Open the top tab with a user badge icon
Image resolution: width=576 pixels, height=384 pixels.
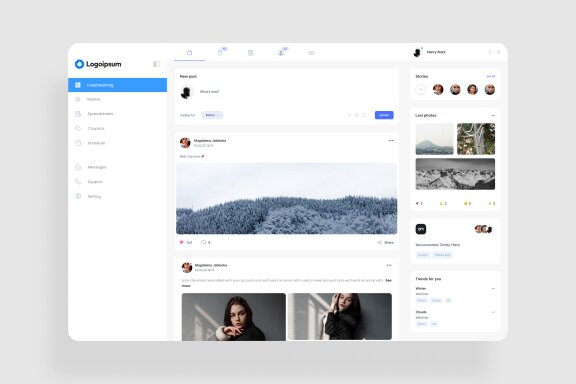point(281,53)
